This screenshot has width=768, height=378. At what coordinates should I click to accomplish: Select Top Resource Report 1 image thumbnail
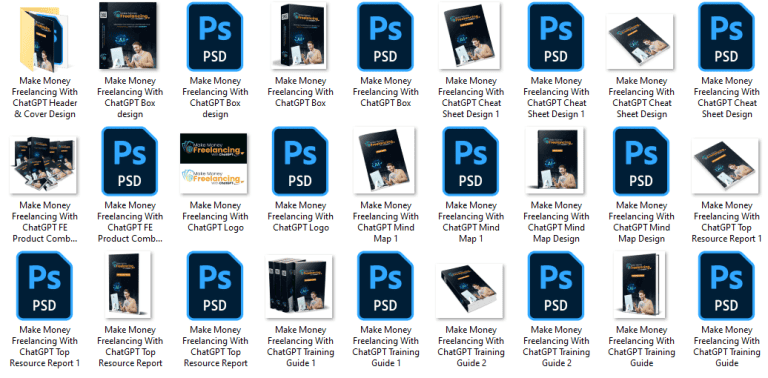[x=726, y=165]
